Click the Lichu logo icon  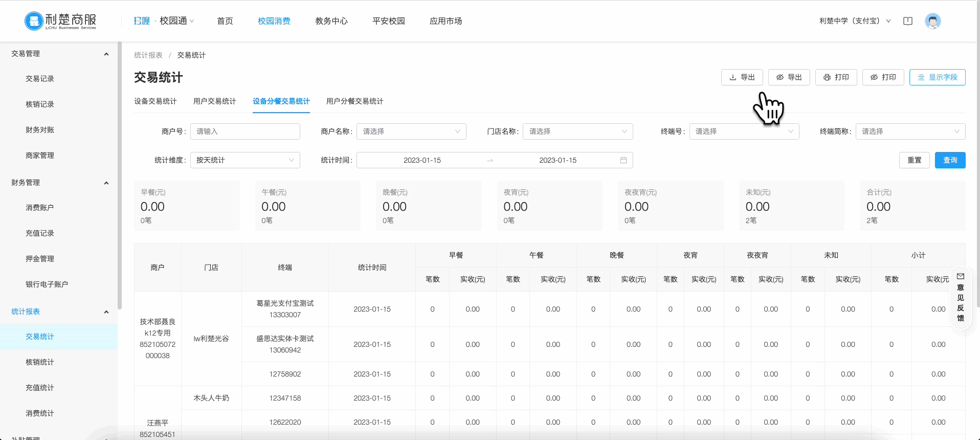[34, 21]
